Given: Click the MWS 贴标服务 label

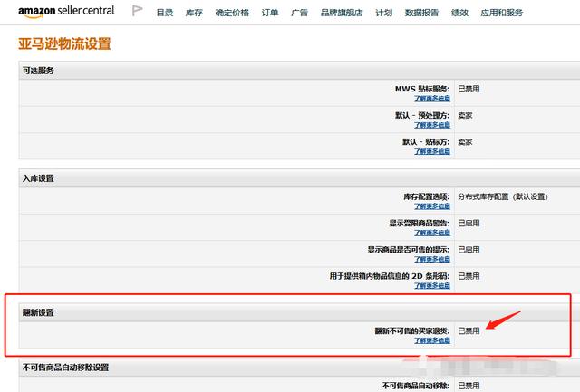Looking at the screenshot, I should click(x=422, y=89).
